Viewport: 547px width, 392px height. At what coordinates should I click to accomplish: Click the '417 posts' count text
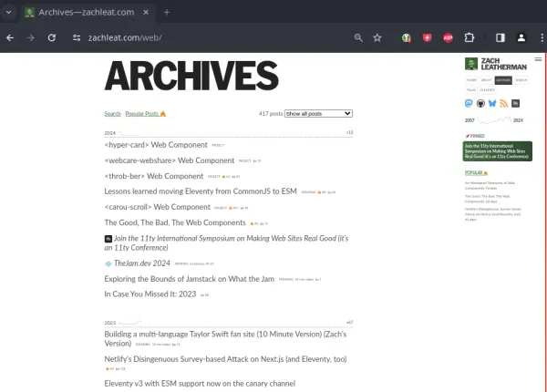(x=271, y=114)
